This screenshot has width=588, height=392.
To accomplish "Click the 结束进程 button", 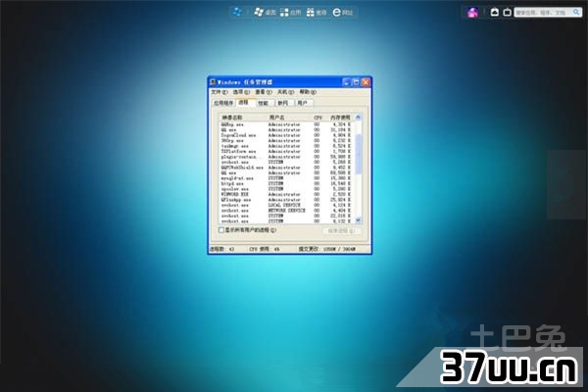I will pos(341,230).
